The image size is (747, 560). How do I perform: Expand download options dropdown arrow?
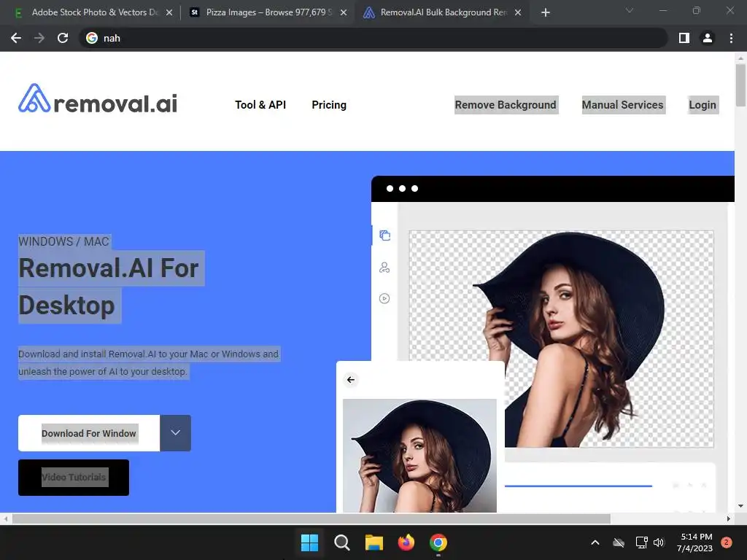(x=175, y=433)
